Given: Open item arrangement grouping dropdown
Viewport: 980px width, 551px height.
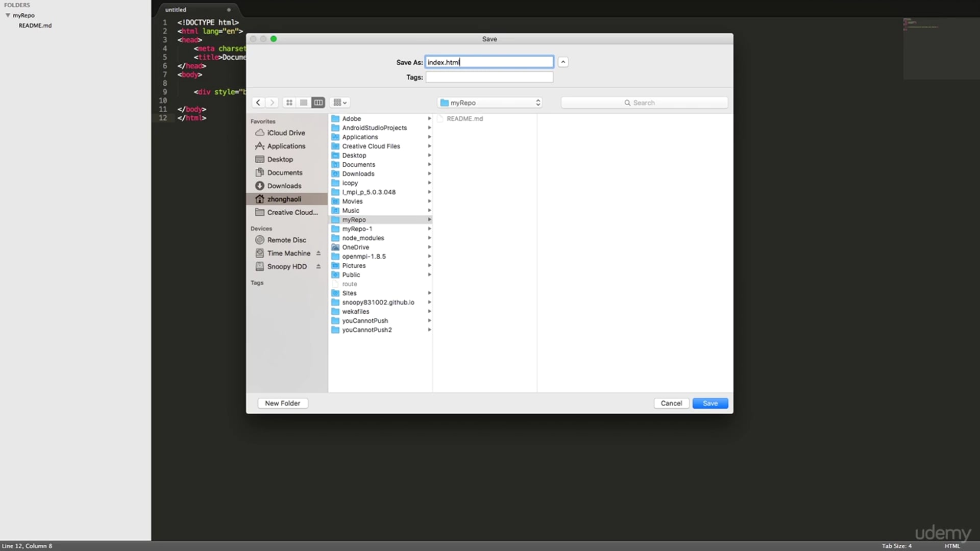Looking at the screenshot, I should tap(340, 103).
